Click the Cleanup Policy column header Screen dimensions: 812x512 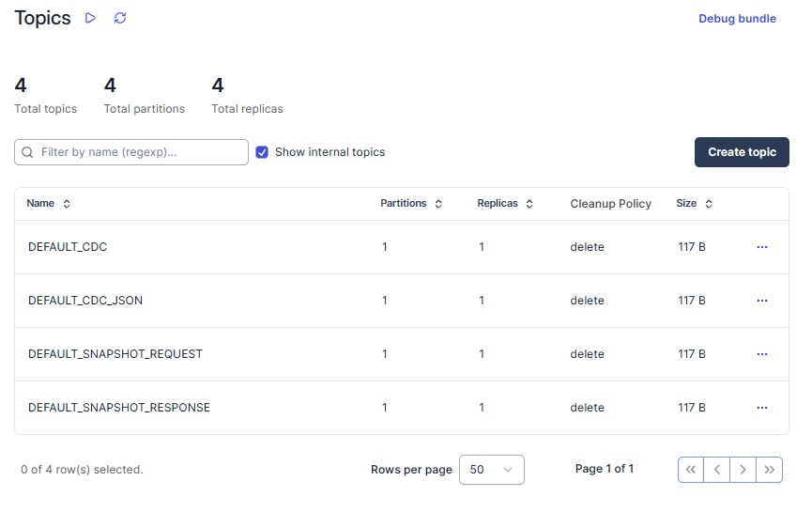[x=610, y=204]
